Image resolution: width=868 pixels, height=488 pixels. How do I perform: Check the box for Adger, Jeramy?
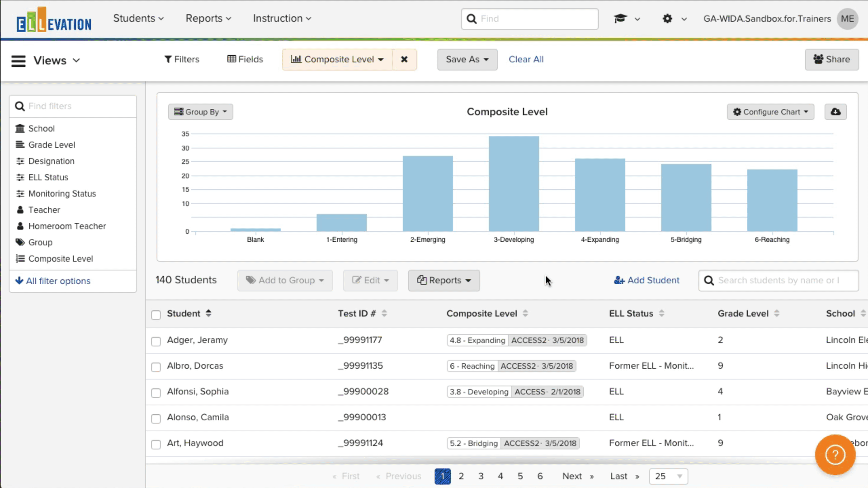[x=156, y=341]
